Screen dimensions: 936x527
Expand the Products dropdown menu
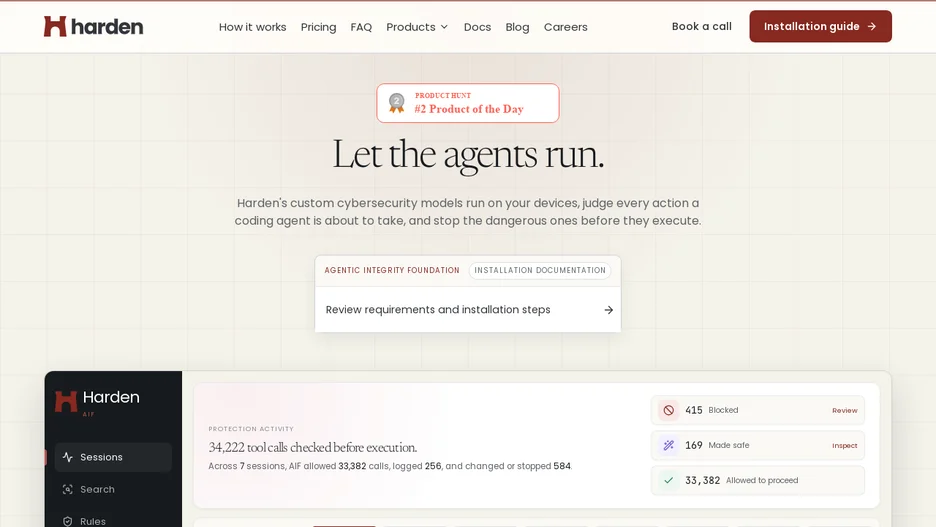point(417,27)
